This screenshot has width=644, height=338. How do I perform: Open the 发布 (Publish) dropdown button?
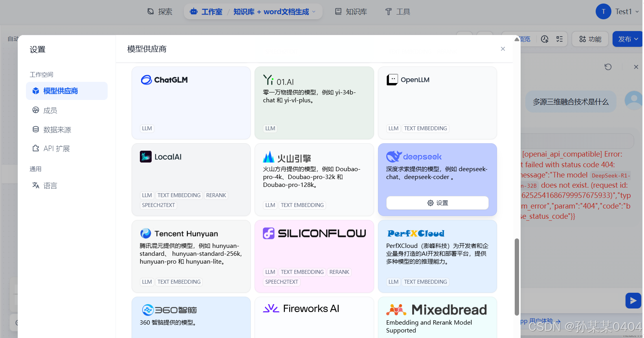pos(628,39)
